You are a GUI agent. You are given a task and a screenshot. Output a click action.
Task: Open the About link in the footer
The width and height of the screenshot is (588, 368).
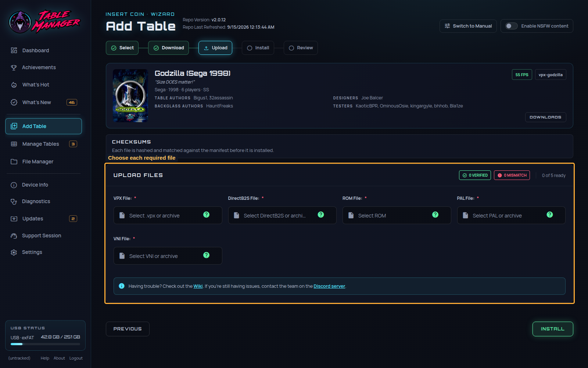[x=59, y=358]
